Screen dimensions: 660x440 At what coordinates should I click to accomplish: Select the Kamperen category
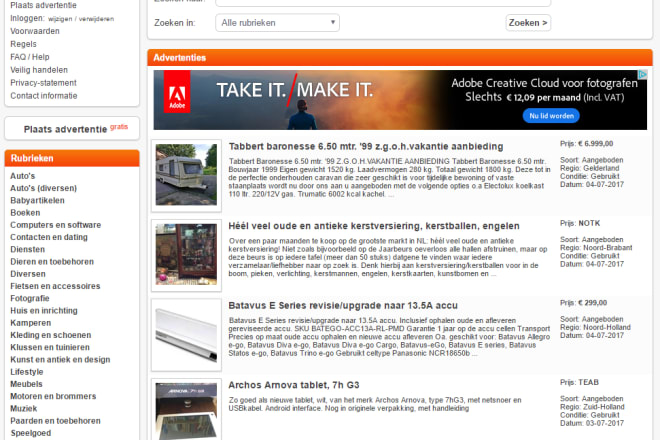(x=31, y=323)
